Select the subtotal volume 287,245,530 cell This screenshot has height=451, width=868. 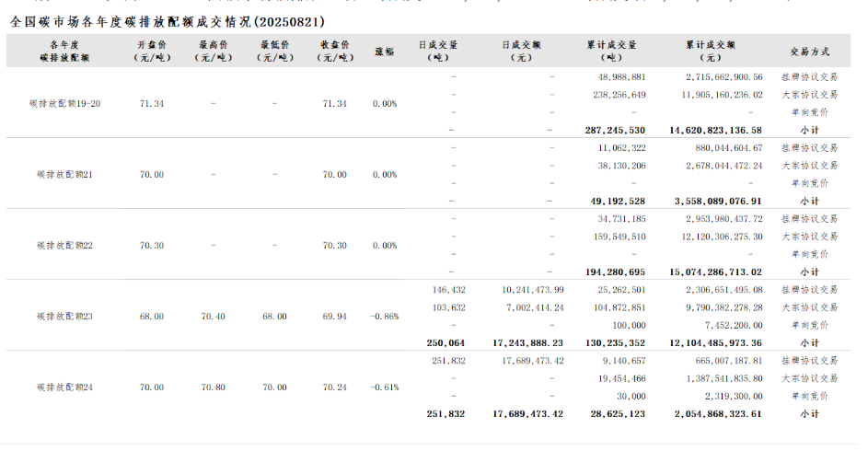615,130
